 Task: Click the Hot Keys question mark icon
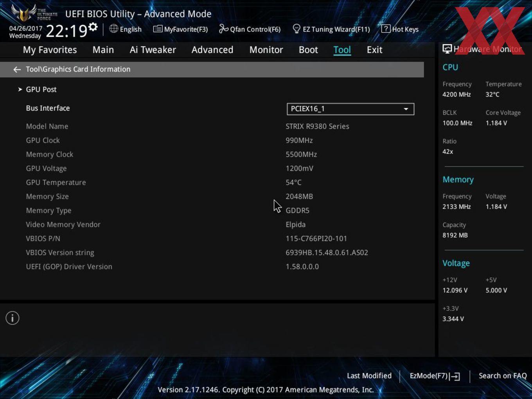pyautogui.click(x=386, y=29)
